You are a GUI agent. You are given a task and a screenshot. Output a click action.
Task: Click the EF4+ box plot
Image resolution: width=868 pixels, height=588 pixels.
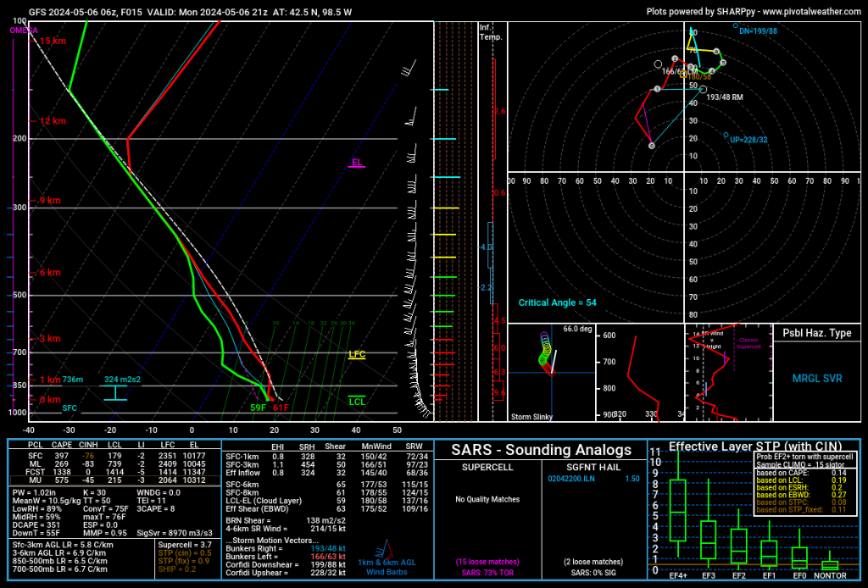[677, 510]
